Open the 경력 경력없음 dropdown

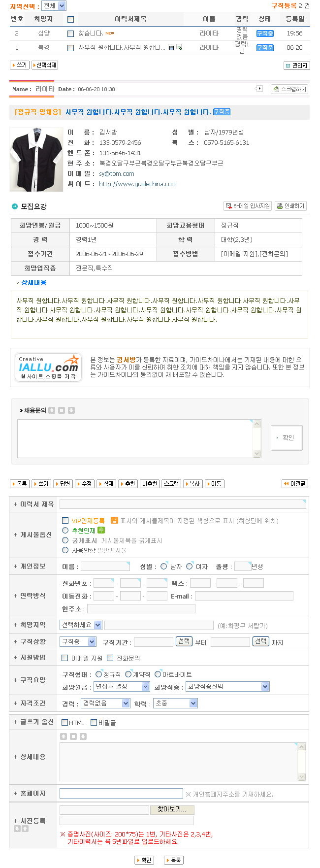coord(105,703)
